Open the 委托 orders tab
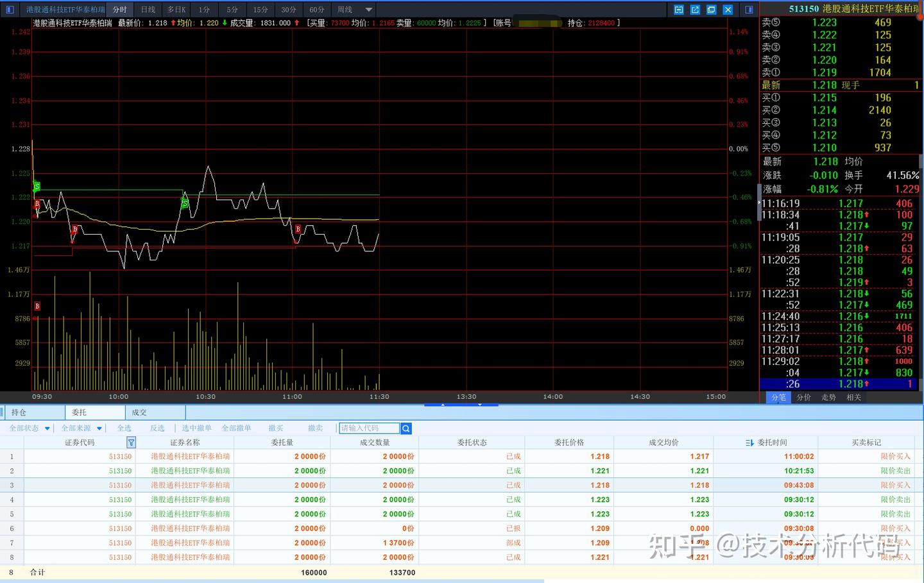The width and height of the screenshot is (924, 583). pyautogui.click(x=95, y=412)
